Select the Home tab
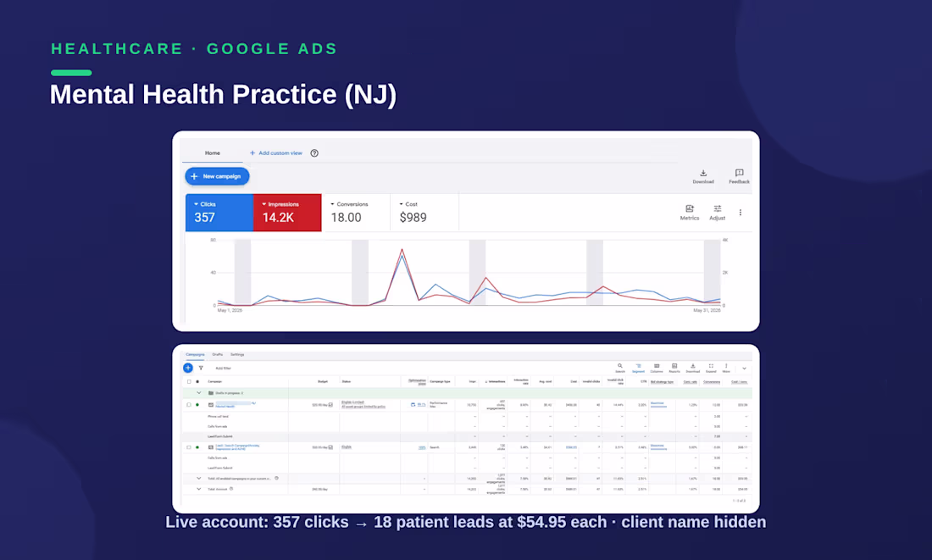 click(x=212, y=153)
